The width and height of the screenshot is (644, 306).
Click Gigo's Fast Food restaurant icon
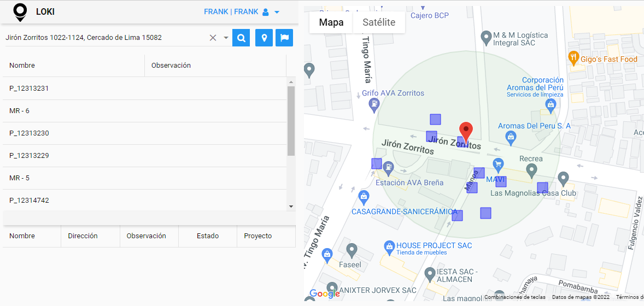[x=574, y=57]
